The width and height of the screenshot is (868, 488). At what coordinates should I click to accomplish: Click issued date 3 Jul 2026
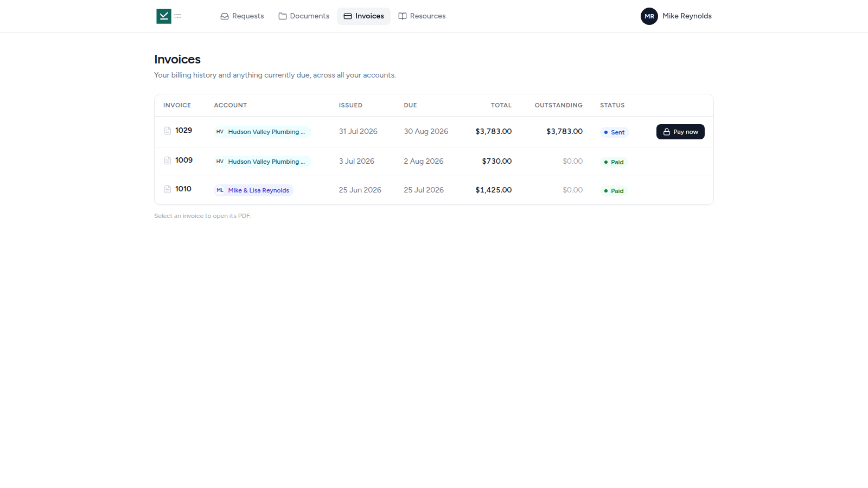356,162
